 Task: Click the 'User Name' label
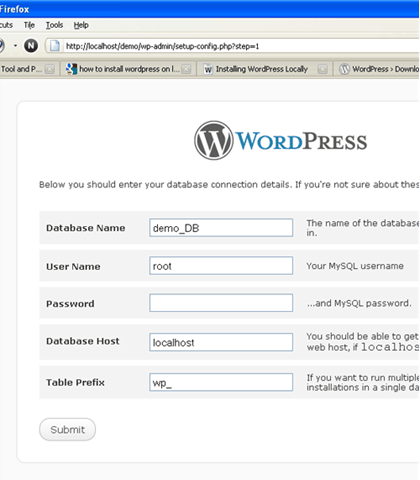73,267
